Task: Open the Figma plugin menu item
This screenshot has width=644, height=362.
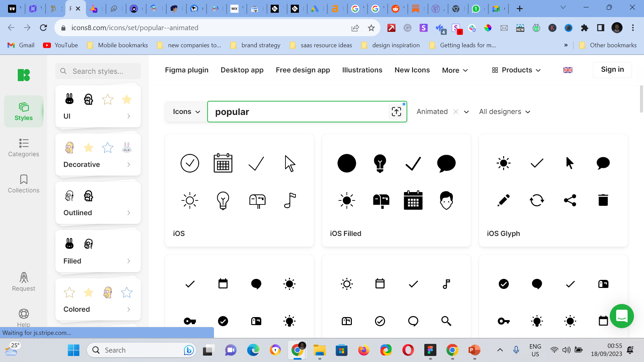Action: point(186,70)
